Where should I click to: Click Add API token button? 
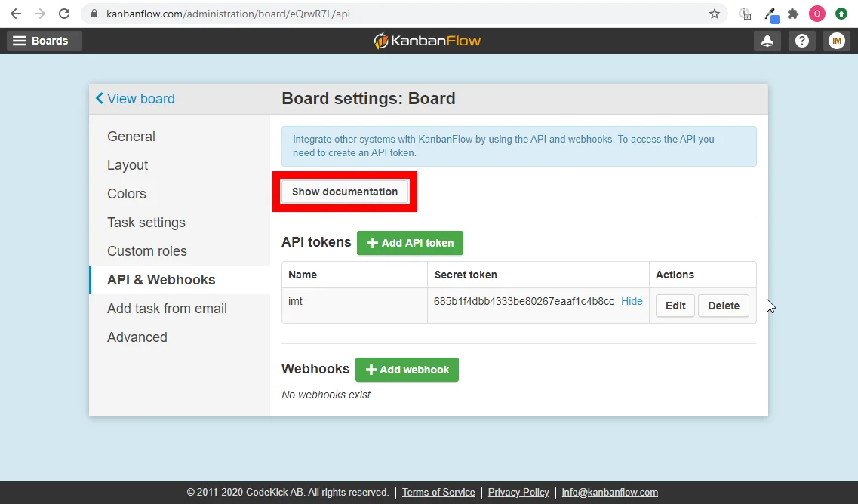coord(410,243)
